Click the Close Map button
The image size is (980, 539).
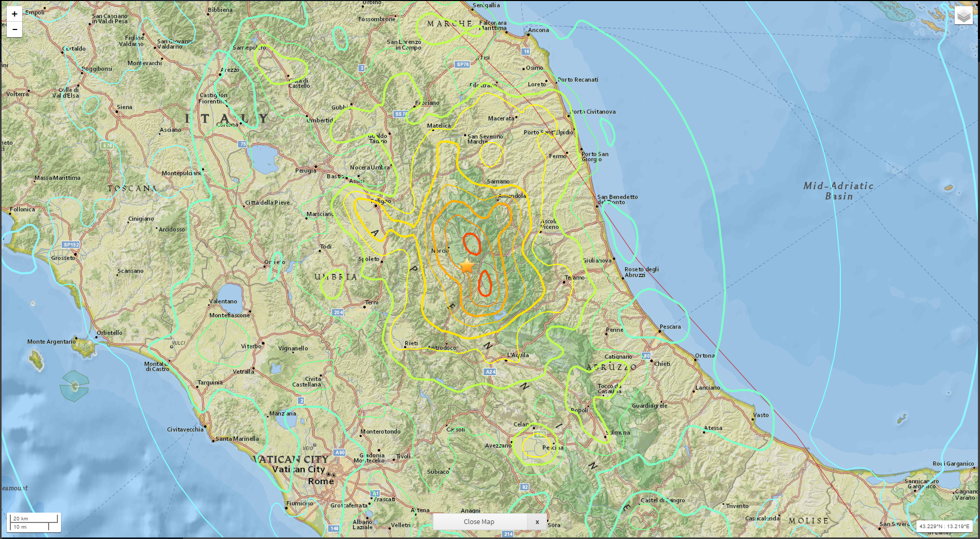coord(479,521)
